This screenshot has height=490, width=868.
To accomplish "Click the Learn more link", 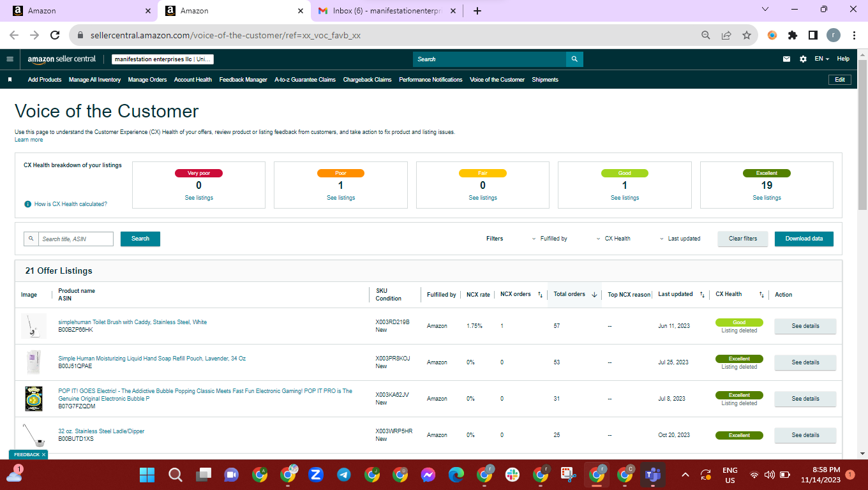I will tap(29, 140).
